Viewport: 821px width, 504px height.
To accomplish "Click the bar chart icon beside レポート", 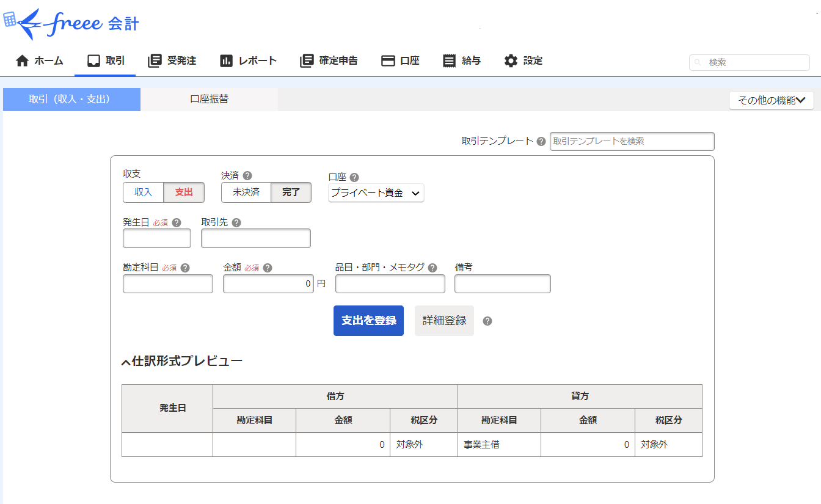I will (226, 60).
